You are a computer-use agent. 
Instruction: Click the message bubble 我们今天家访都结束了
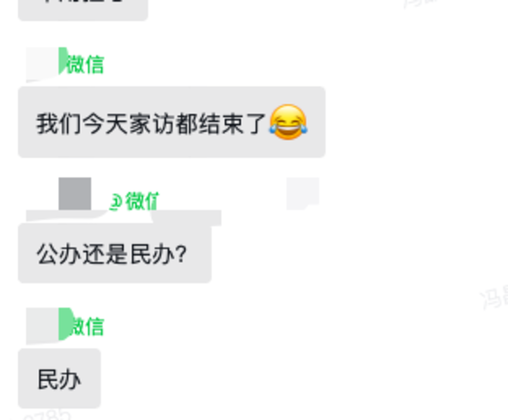click(x=172, y=122)
